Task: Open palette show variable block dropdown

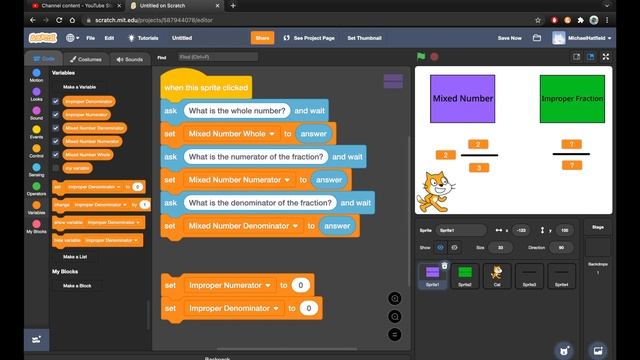Action: [x=113, y=222]
